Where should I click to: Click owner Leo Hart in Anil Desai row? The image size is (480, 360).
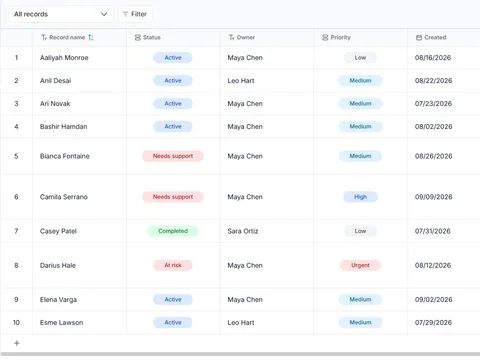[x=241, y=81]
